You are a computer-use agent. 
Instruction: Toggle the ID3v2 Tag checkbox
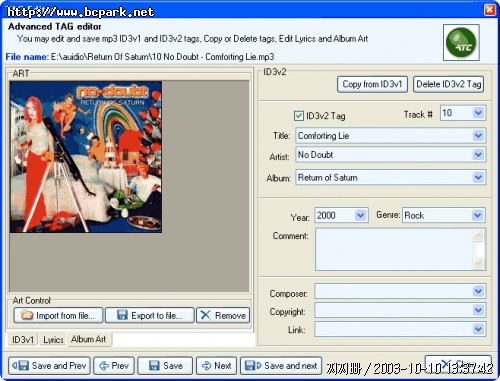click(298, 116)
